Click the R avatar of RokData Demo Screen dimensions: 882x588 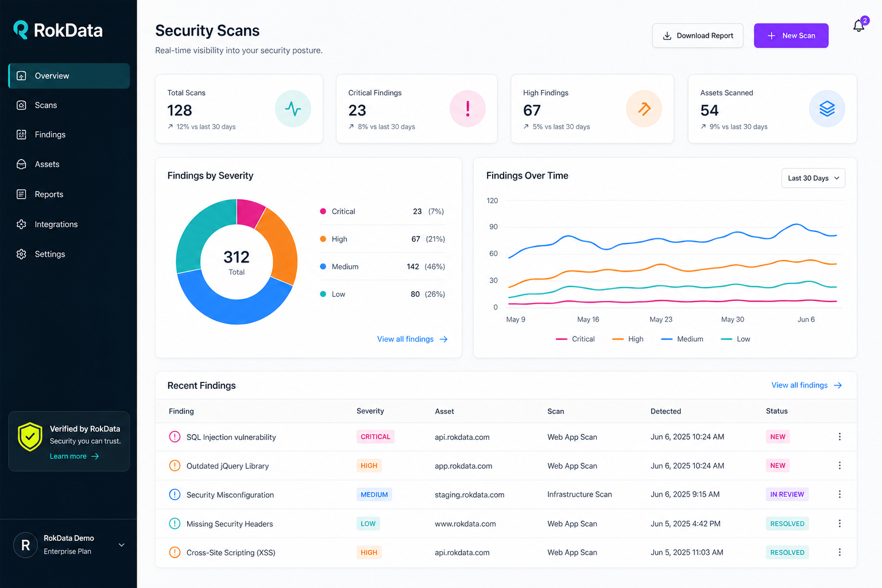[x=25, y=545]
